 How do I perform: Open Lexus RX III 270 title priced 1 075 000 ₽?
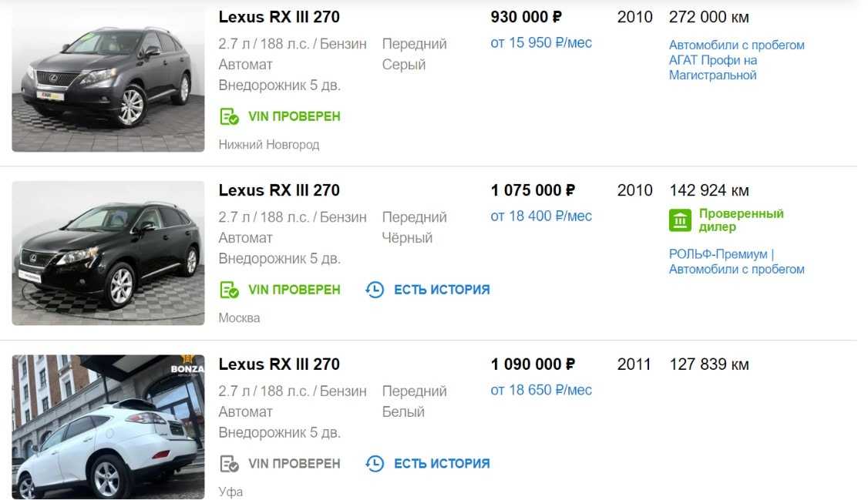pyautogui.click(x=279, y=190)
